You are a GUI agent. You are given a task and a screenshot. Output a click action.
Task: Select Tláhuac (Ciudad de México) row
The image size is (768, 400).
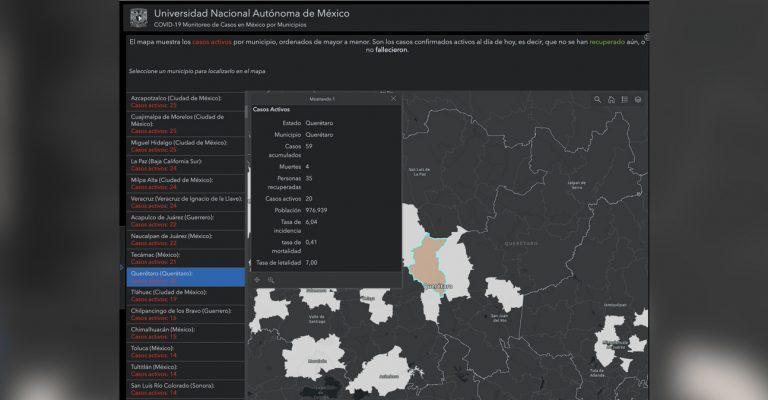186,295
